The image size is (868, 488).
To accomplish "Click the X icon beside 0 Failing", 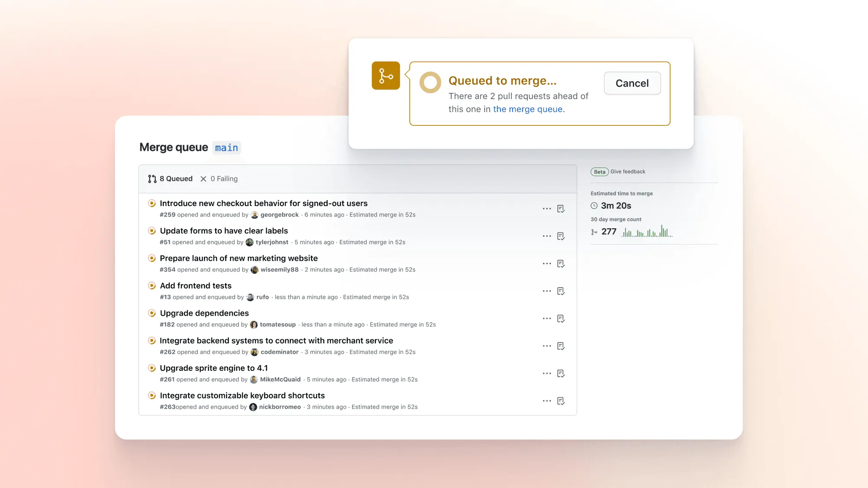I will (x=204, y=179).
